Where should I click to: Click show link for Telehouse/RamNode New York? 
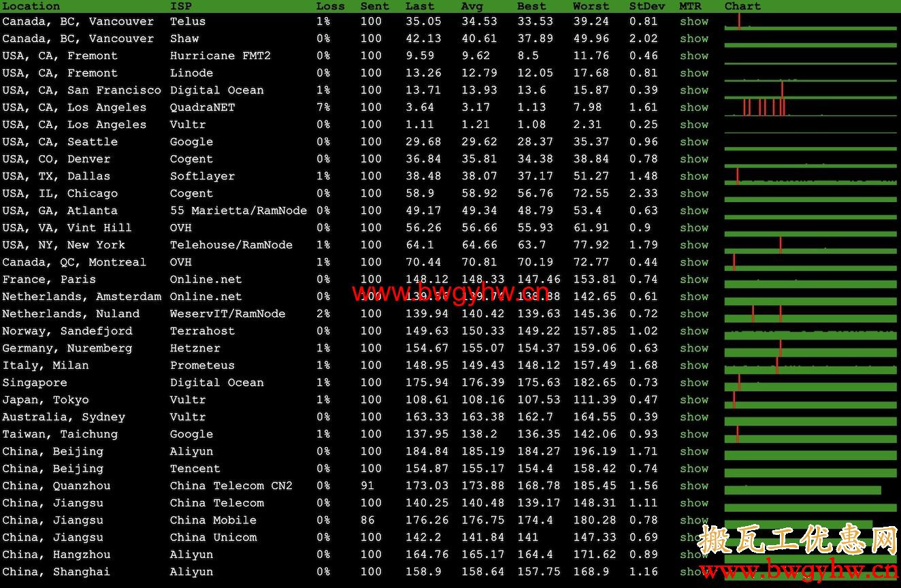694,244
